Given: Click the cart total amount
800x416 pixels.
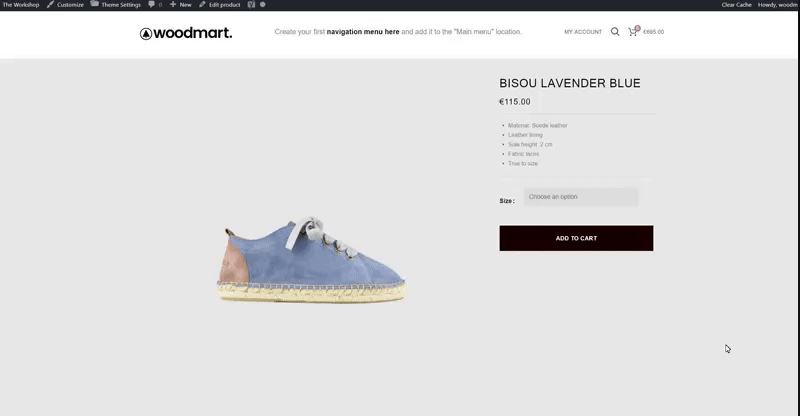Looking at the screenshot, I should coord(653,32).
